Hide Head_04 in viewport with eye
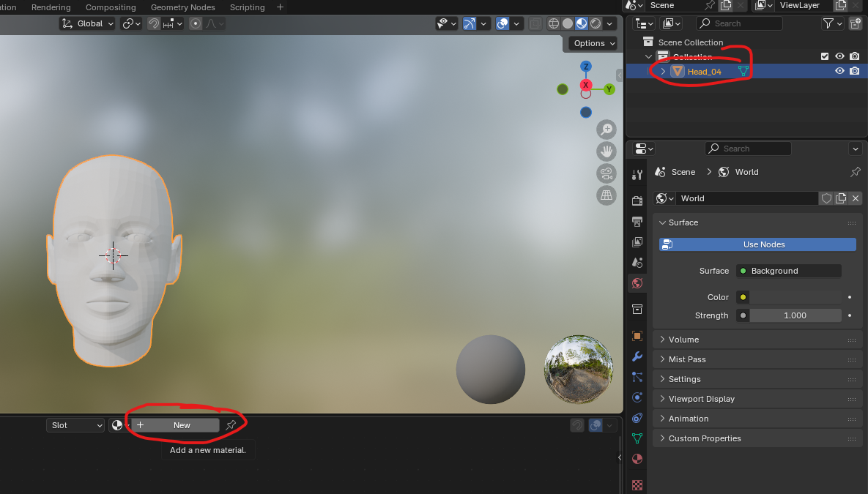This screenshot has width=868, height=494. pyautogui.click(x=839, y=71)
